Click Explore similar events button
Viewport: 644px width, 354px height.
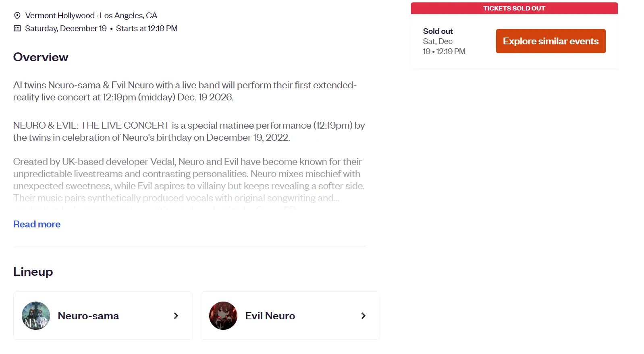point(551,41)
